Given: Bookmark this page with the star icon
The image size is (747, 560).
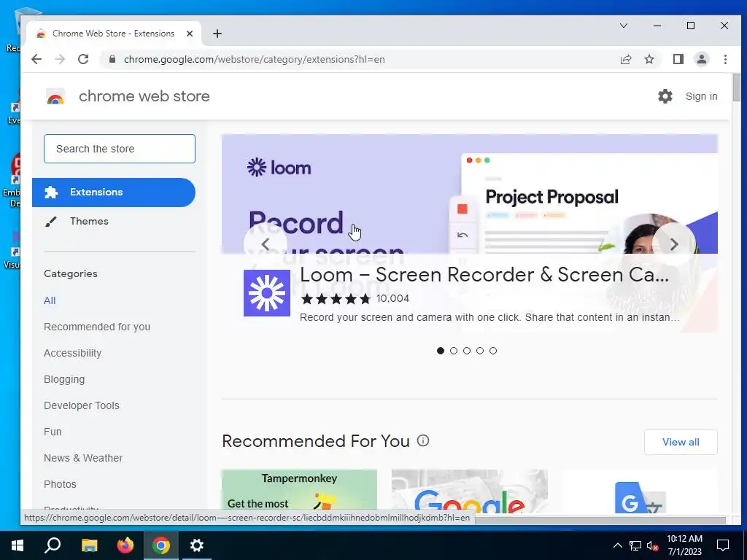Looking at the screenshot, I should [x=649, y=59].
